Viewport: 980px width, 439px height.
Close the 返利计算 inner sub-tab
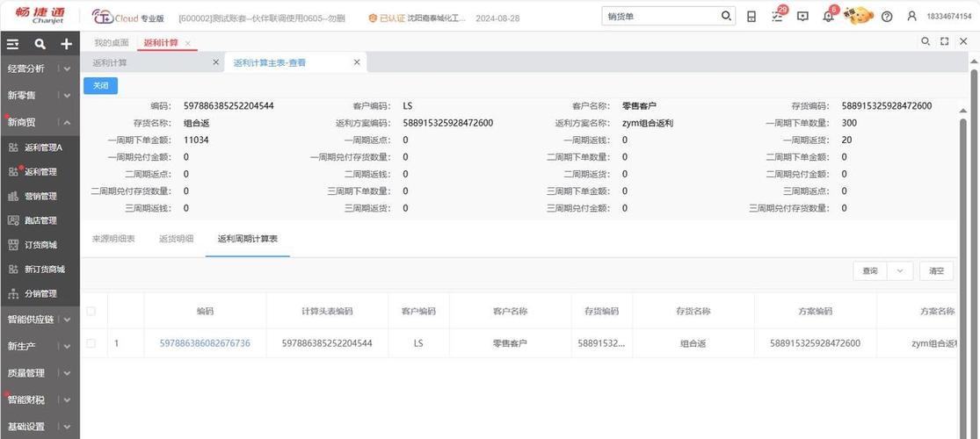click(215, 62)
